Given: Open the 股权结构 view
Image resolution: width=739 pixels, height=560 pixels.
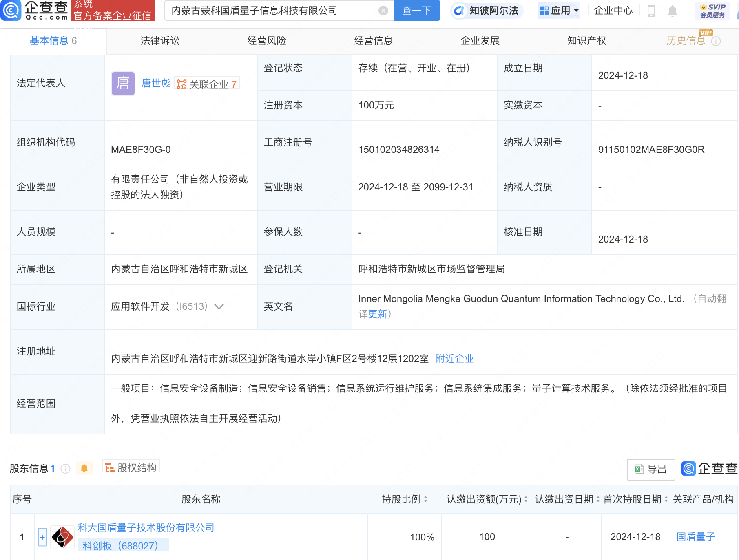Looking at the screenshot, I should point(131,467).
